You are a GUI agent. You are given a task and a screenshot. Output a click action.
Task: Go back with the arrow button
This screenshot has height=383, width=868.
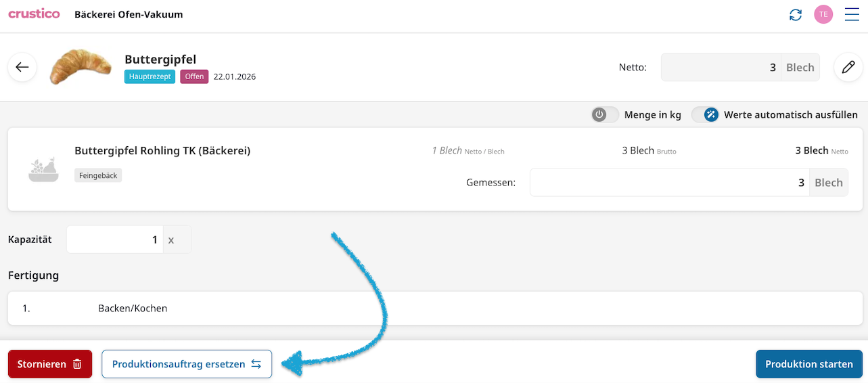[22, 68]
